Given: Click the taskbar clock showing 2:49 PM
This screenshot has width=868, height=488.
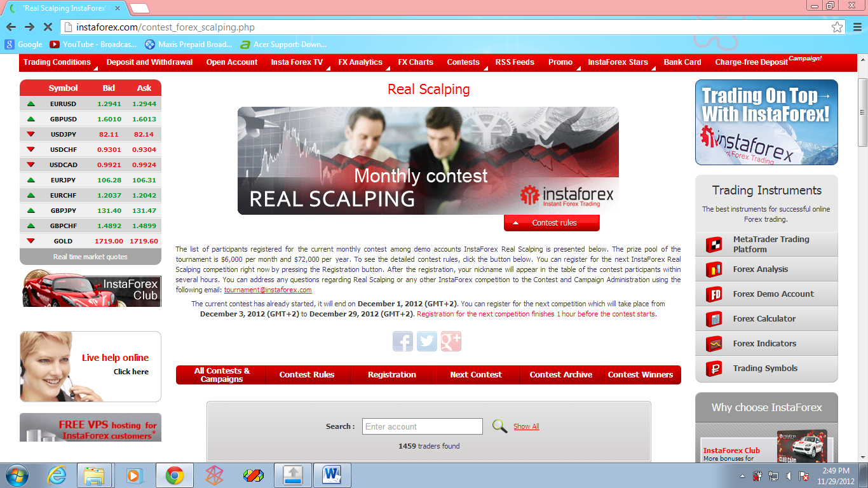Looking at the screenshot, I should 836,476.
